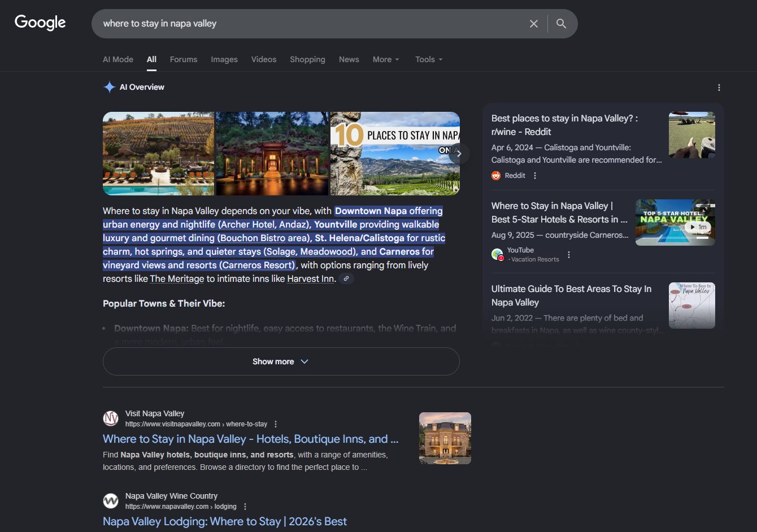Click the link icon after Harvest Inn
This screenshot has height=532, width=757.
(x=346, y=278)
